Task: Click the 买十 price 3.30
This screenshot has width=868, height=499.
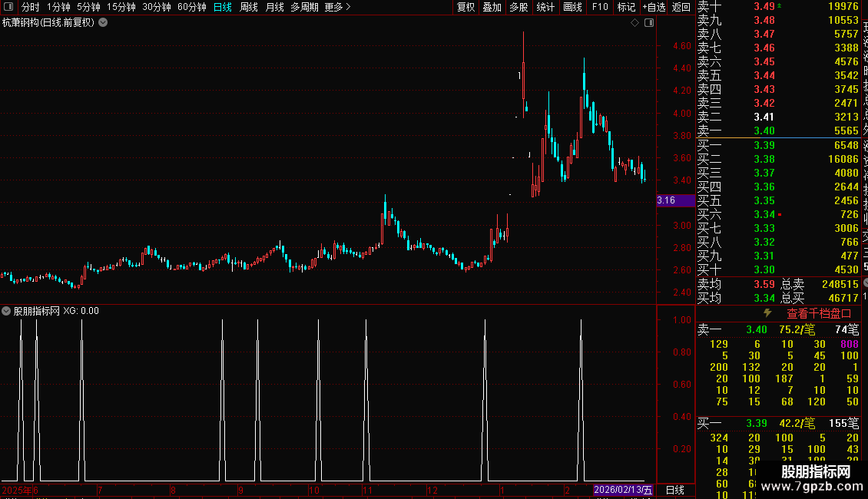Action: 764,269
